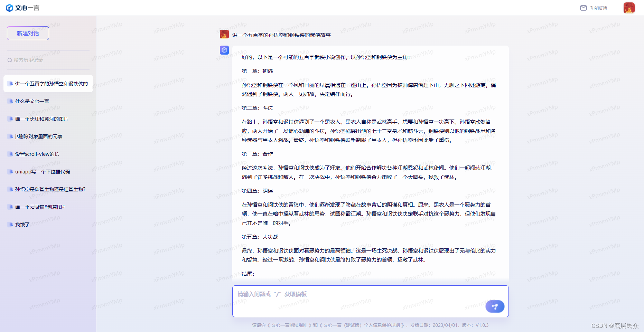Open the 文心一言测试规则 link in footer
Image resolution: width=644 pixels, height=332 pixels.
(x=289, y=325)
